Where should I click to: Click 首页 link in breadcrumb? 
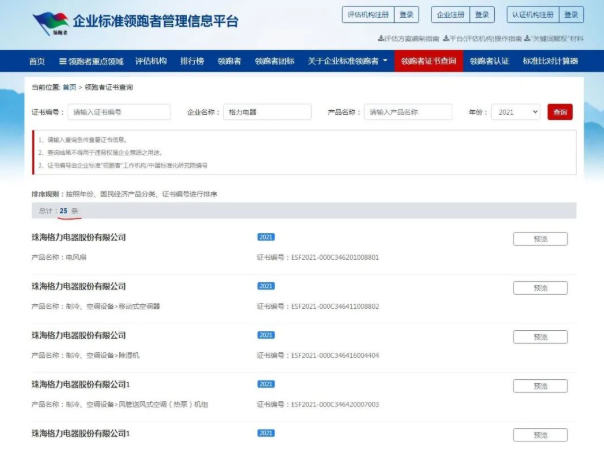[x=69, y=87]
